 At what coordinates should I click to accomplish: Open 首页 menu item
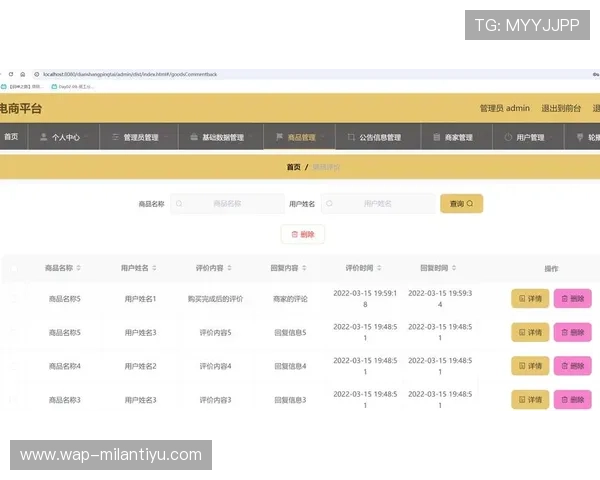click(x=11, y=137)
